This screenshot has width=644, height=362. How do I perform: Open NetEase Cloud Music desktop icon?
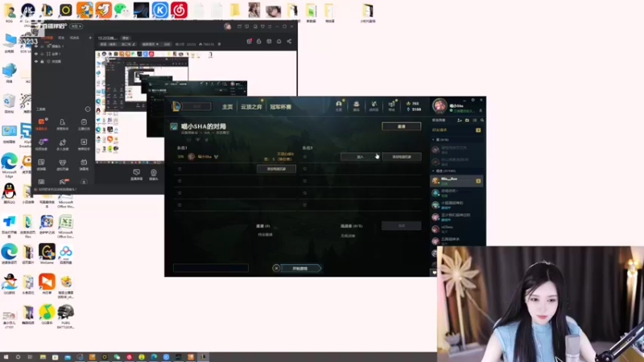179,10
